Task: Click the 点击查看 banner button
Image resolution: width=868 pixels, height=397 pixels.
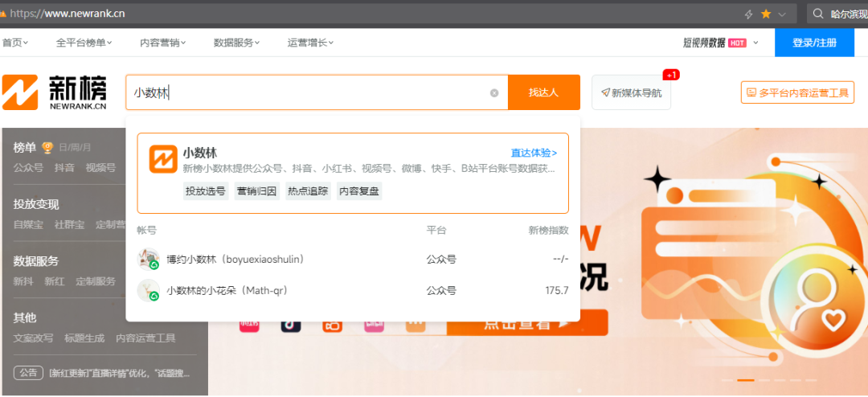Action: (x=527, y=324)
